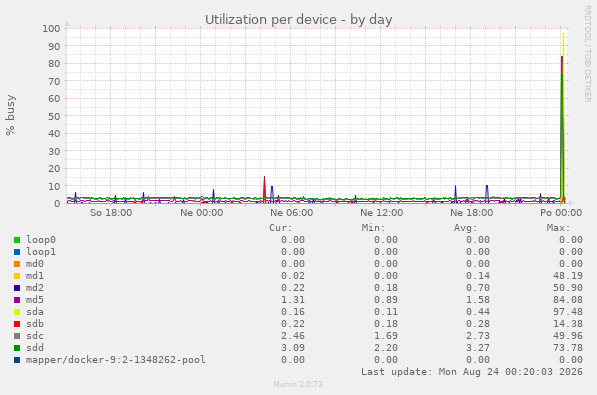Click sdc current value 2.46

coord(293,336)
